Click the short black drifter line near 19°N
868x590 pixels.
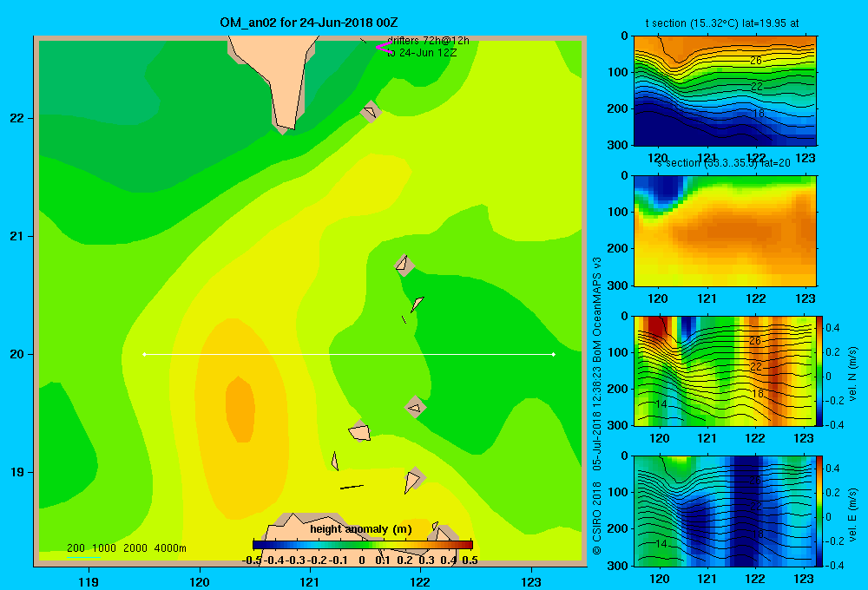[352, 487]
